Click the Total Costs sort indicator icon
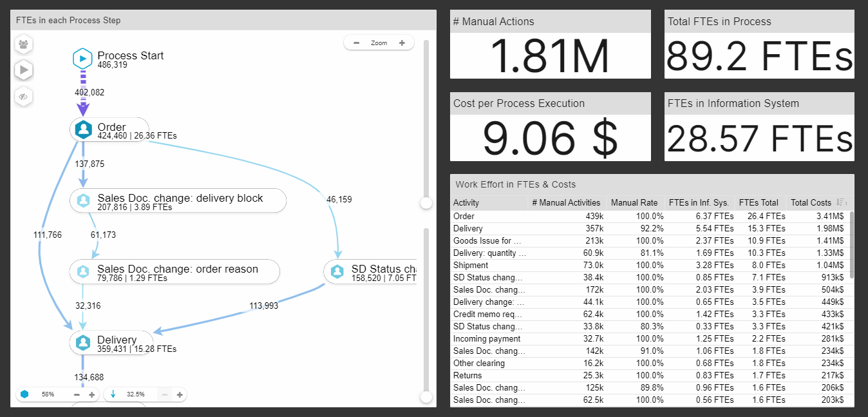 [x=840, y=202]
